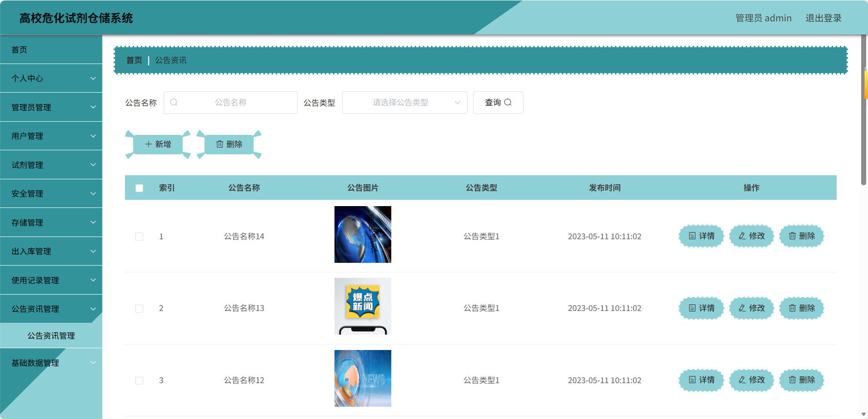This screenshot has width=868, height=419.
Task: Open the globe thumbnail for 公告名称14
Action: click(363, 235)
